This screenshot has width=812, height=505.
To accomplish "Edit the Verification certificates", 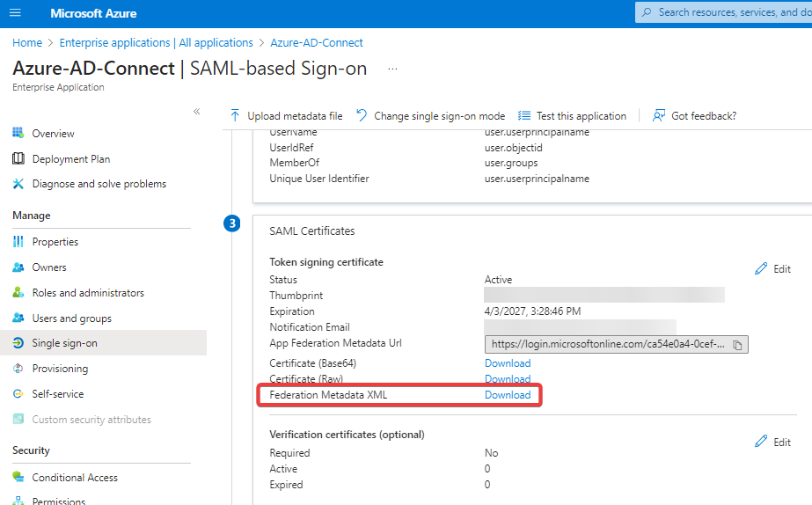I will 772,442.
